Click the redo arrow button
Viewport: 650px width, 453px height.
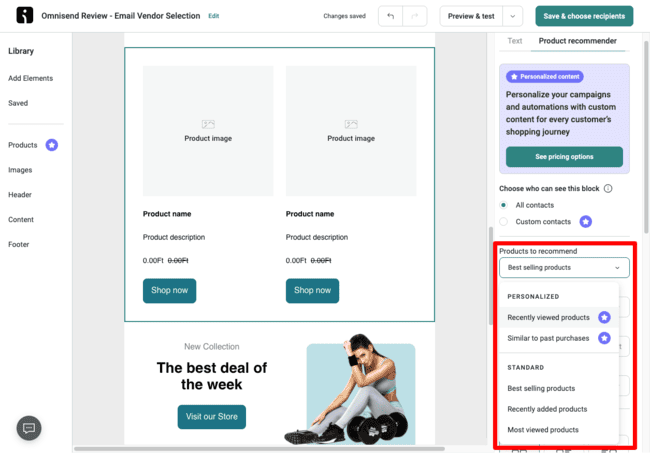tap(415, 16)
